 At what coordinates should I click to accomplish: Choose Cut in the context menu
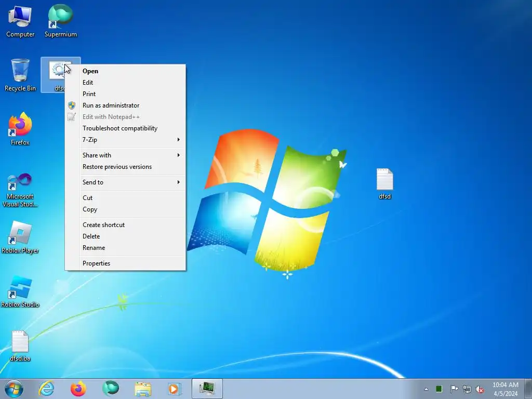[125, 198]
